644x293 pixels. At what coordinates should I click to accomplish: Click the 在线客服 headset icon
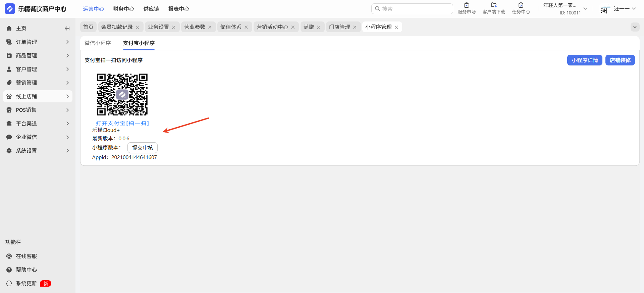pos(9,256)
